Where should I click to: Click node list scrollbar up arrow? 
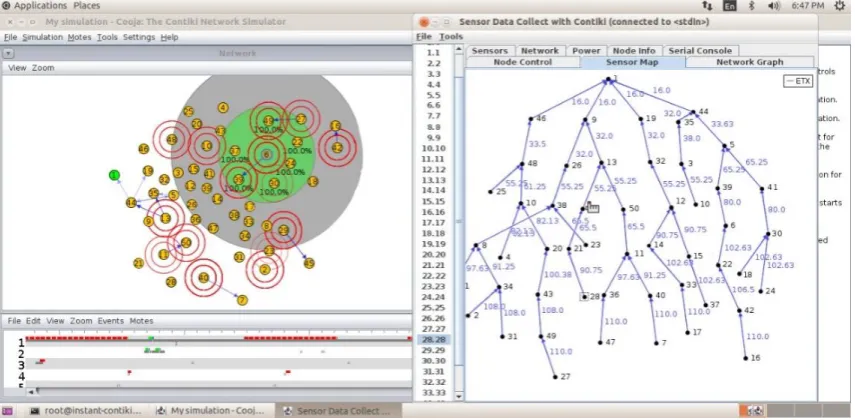pos(459,48)
